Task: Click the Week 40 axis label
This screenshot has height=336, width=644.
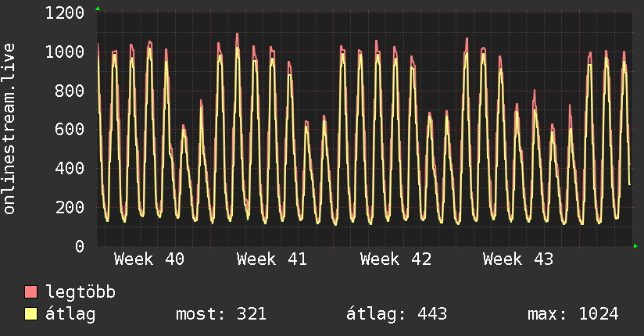Action: 149,259
